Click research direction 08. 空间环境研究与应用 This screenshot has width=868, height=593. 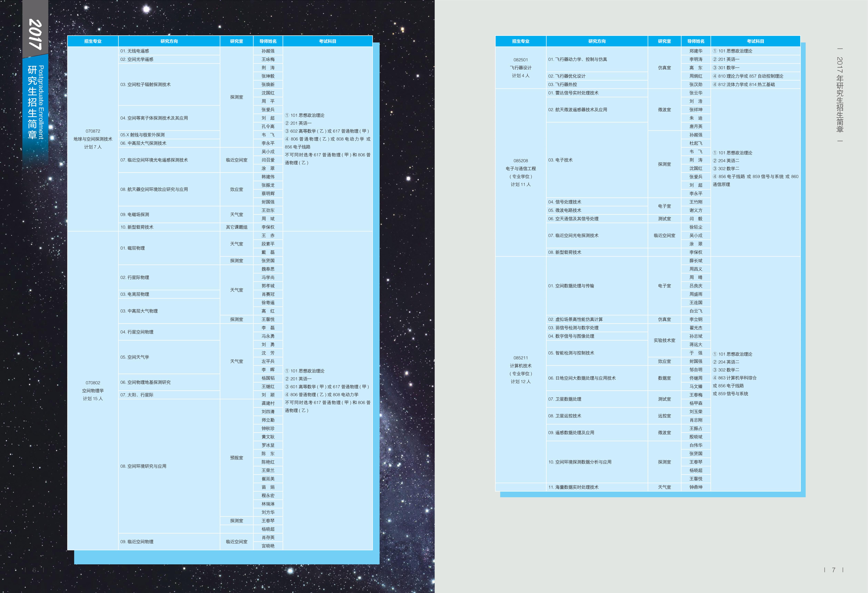click(x=143, y=466)
